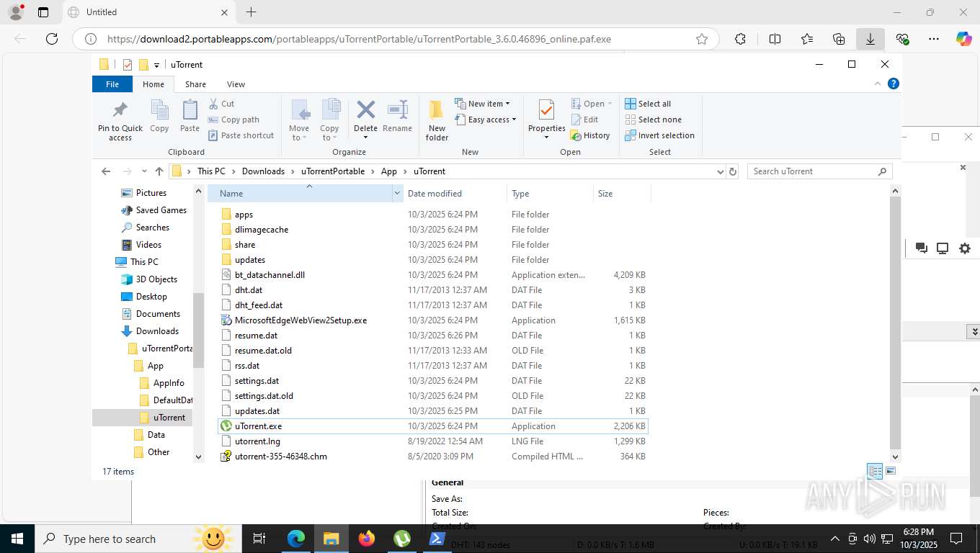Open the File menu
The image size is (980, 553).
coord(112,84)
